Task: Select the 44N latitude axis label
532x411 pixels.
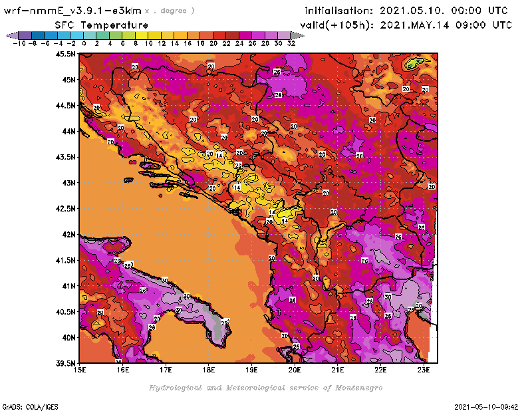Action: pyautogui.click(x=69, y=131)
